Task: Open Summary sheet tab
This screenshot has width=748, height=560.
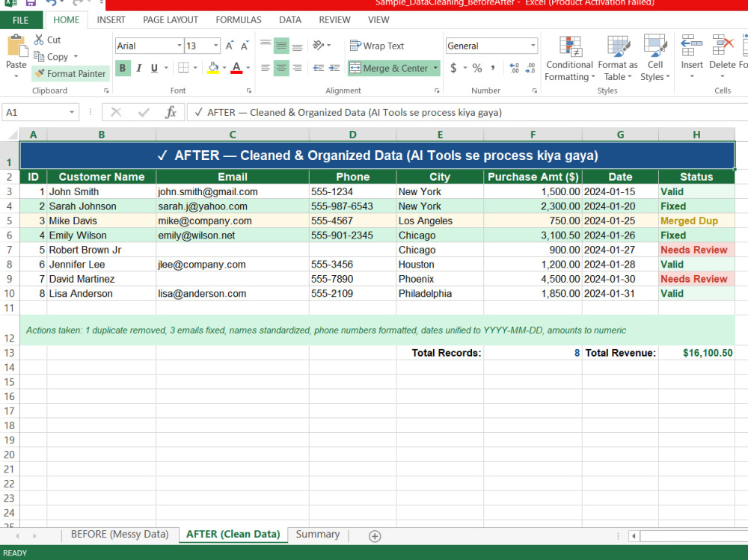Action: 318,535
